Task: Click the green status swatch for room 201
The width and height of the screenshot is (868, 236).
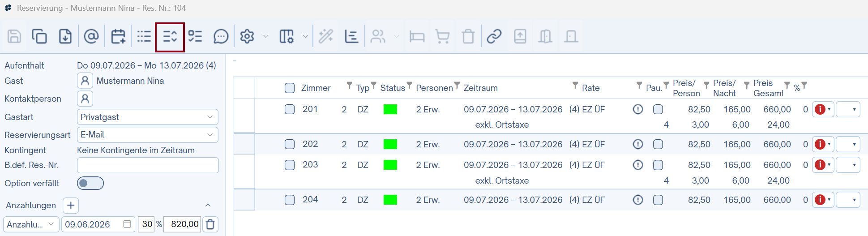Action: (390, 109)
